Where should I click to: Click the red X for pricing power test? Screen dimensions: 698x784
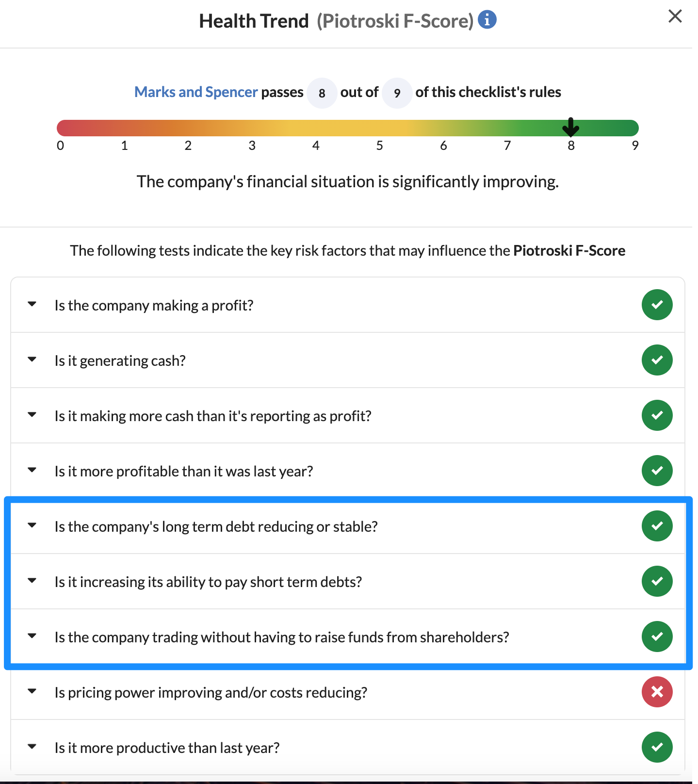(x=657, y=692)
